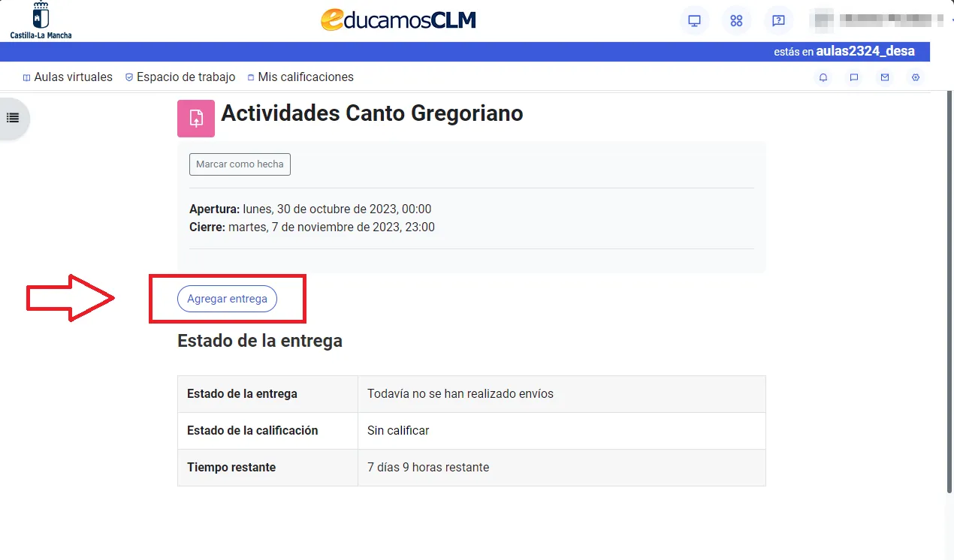Click the Castilla-La Mancha logo

coord(41,20)
